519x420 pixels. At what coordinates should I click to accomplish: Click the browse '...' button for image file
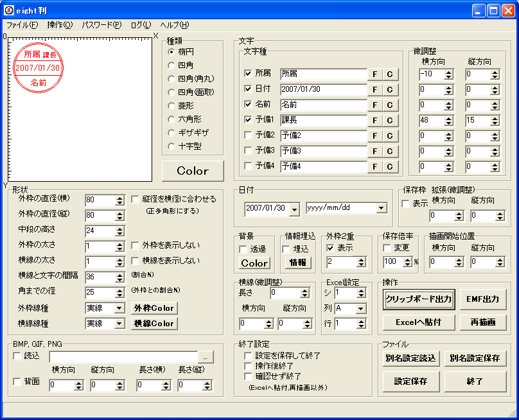(205, 358)
